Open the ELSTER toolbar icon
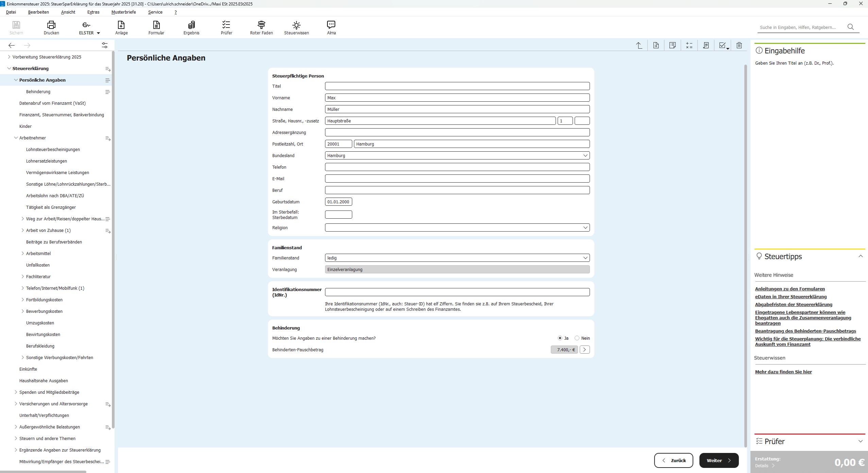 pos(86,25)
